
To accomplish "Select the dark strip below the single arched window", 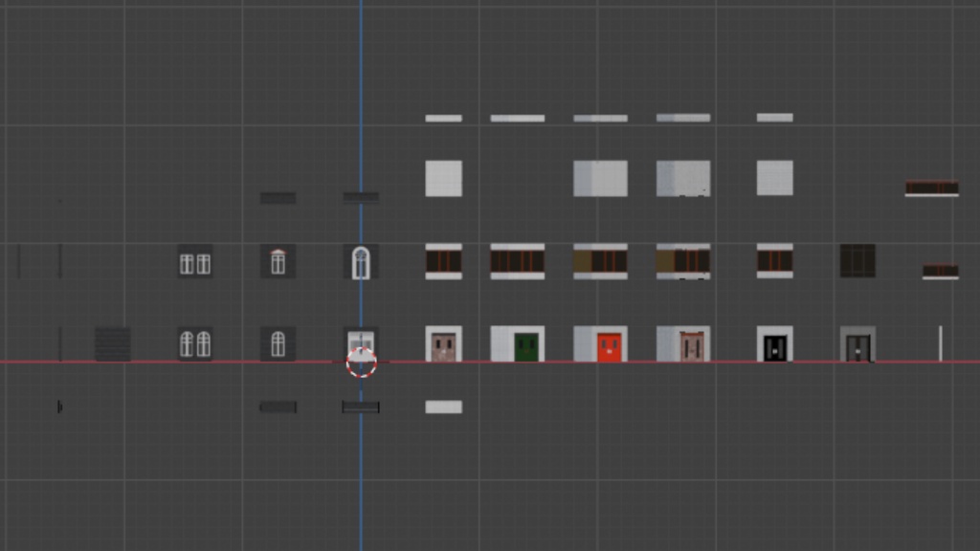I will tap(278, 407).
